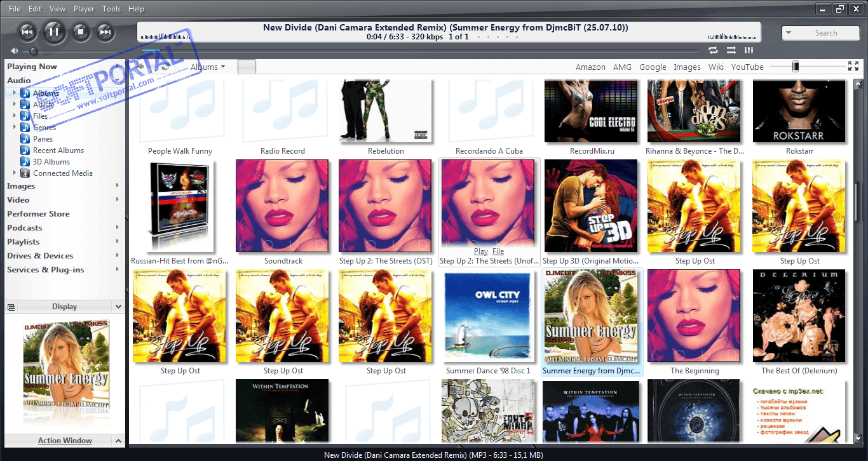This screenshot has width=868, height=461.
Task: Open the Wiki lookup link
Action: point(716,67)
